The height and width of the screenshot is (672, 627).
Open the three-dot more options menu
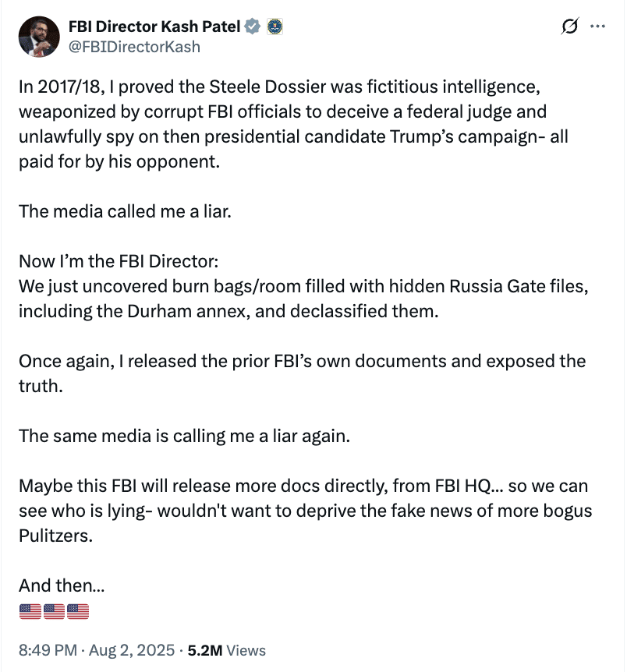[598, 27]
